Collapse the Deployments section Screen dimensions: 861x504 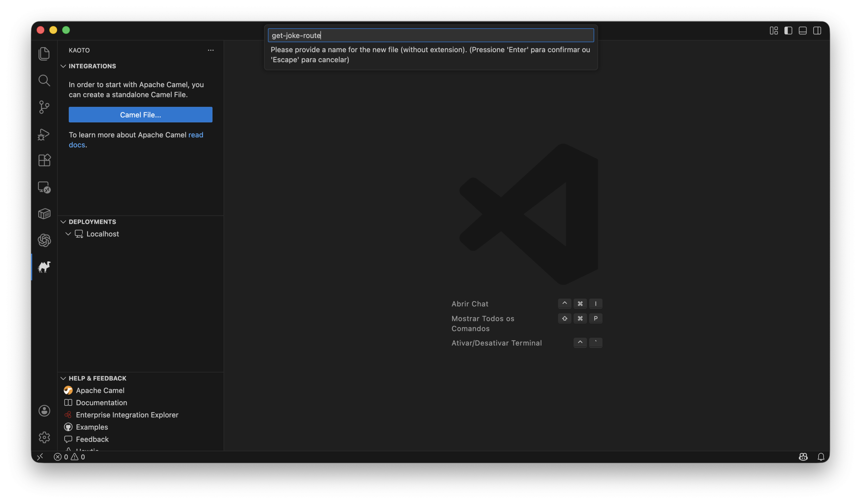tap(63, 222)
